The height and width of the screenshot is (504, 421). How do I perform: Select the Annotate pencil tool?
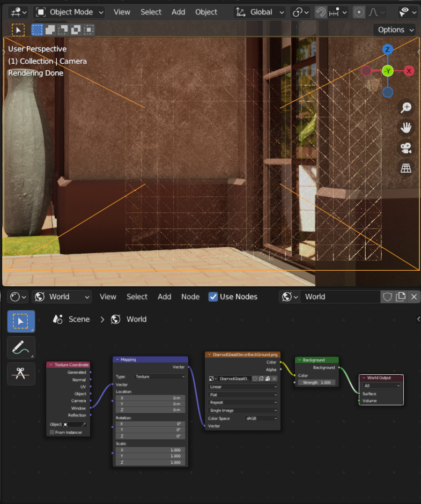click(21, 347)
